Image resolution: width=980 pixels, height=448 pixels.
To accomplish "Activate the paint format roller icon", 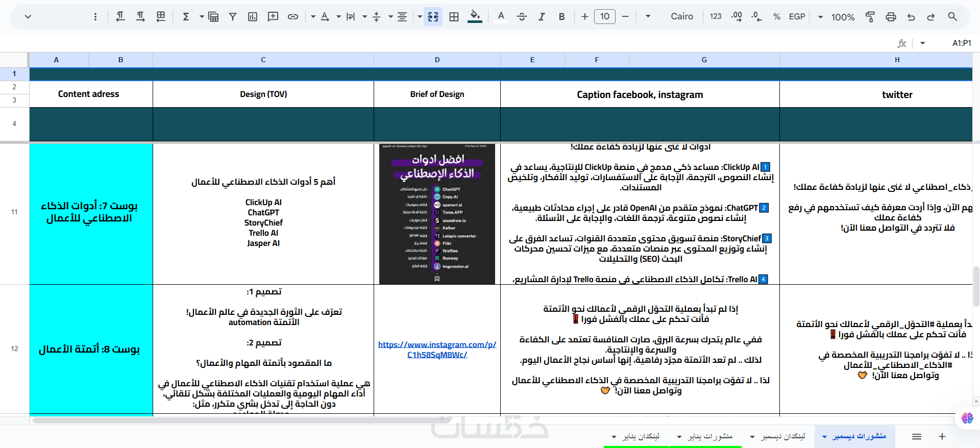I will (x=870, y=17).
